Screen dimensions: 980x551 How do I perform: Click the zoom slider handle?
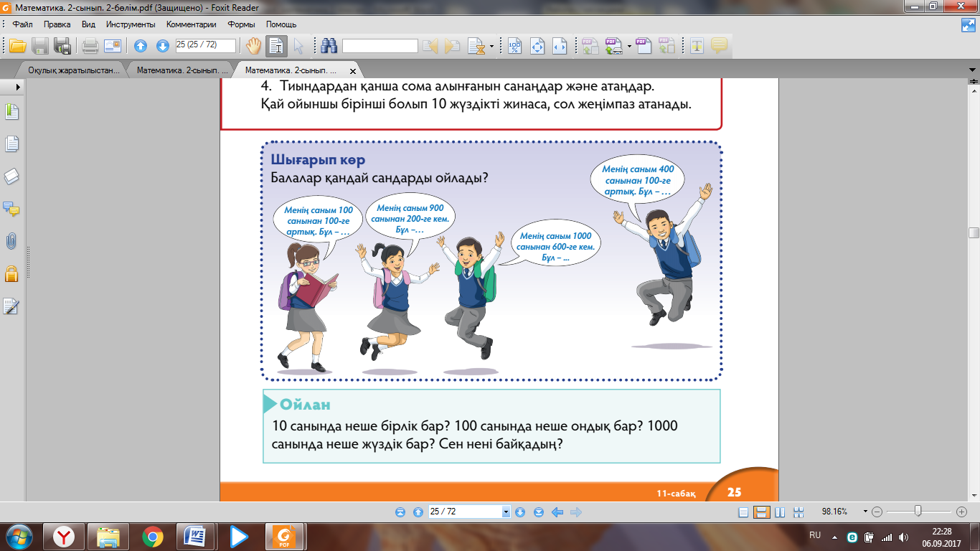[918, 512]
